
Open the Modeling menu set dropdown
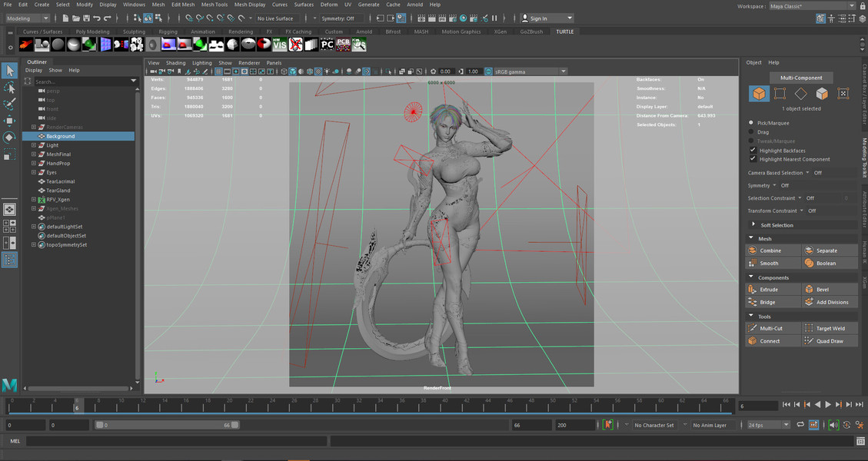(28, 18)
